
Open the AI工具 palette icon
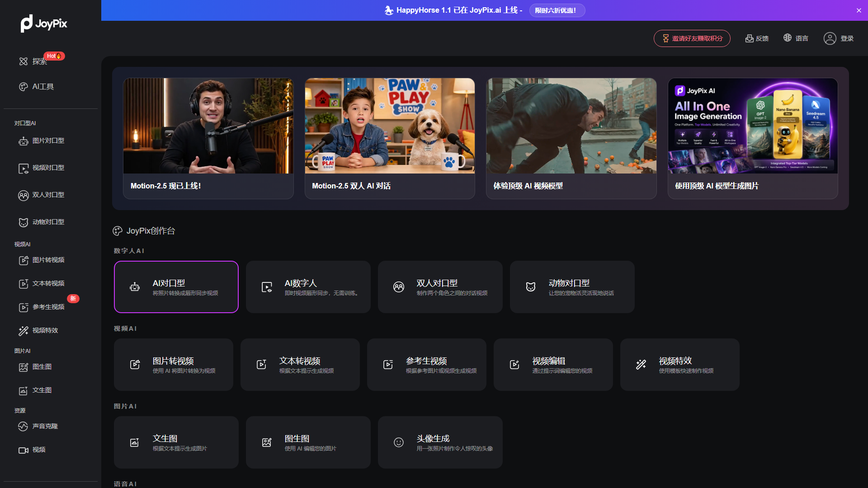pyautogui.click(x=24, y=87)
